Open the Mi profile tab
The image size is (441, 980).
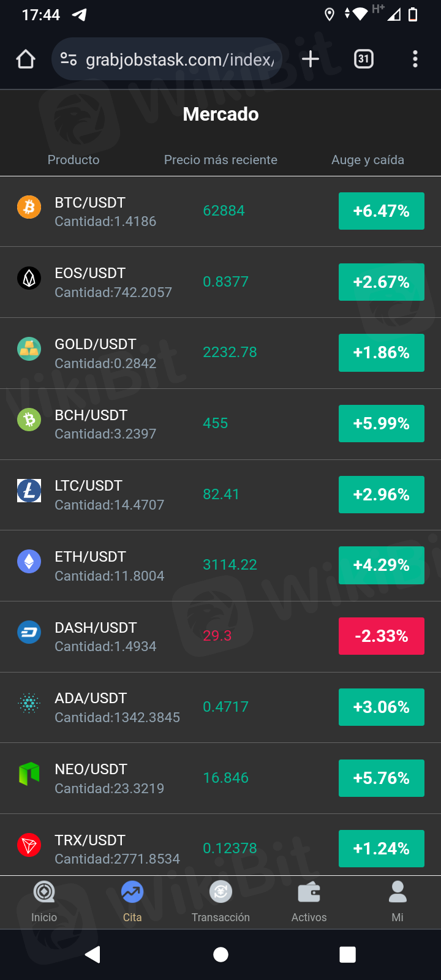coord(398,902)
